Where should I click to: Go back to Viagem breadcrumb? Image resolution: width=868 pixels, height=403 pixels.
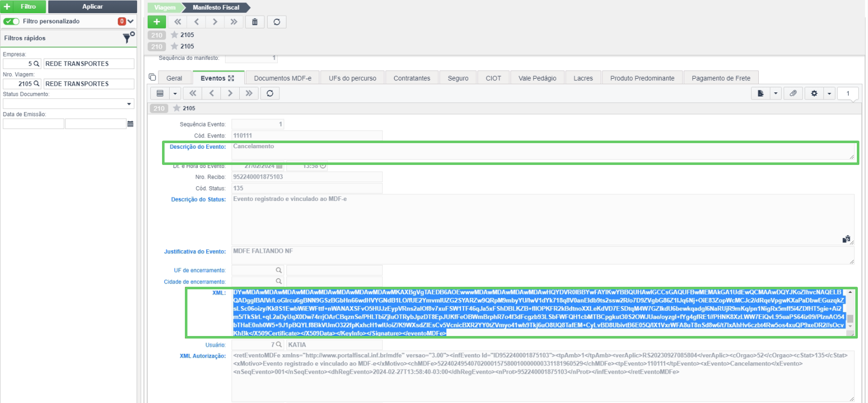(165, 8)
